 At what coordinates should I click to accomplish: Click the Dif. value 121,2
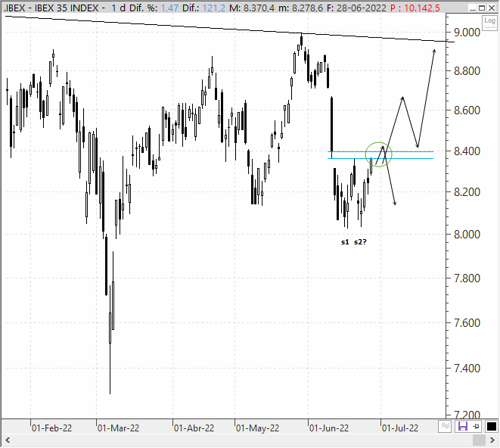[x=214, y=8]
